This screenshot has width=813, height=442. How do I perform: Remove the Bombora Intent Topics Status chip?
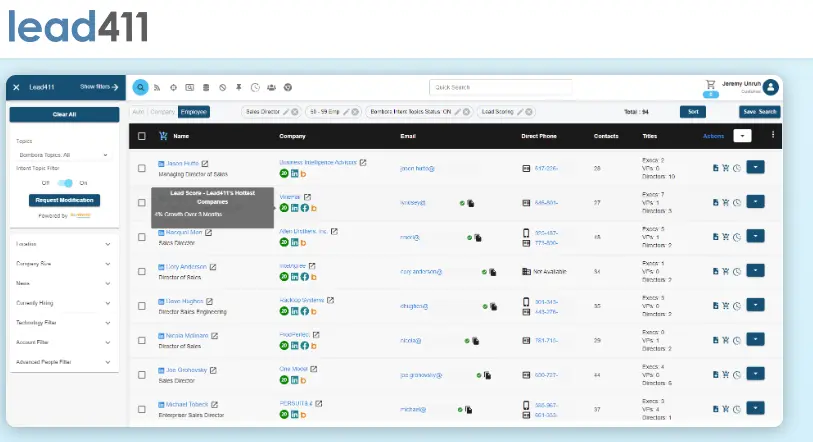pyautogui.click(x=466, y=112)
